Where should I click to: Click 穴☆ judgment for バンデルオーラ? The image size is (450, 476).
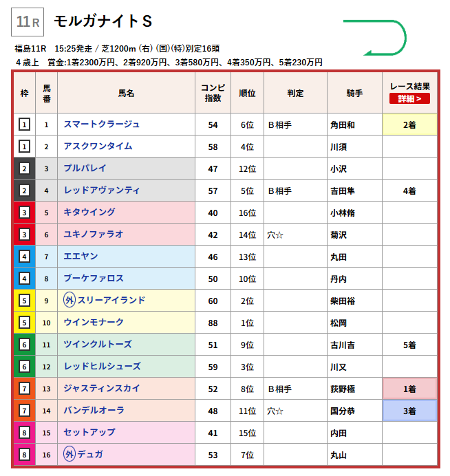coord(275,411)
